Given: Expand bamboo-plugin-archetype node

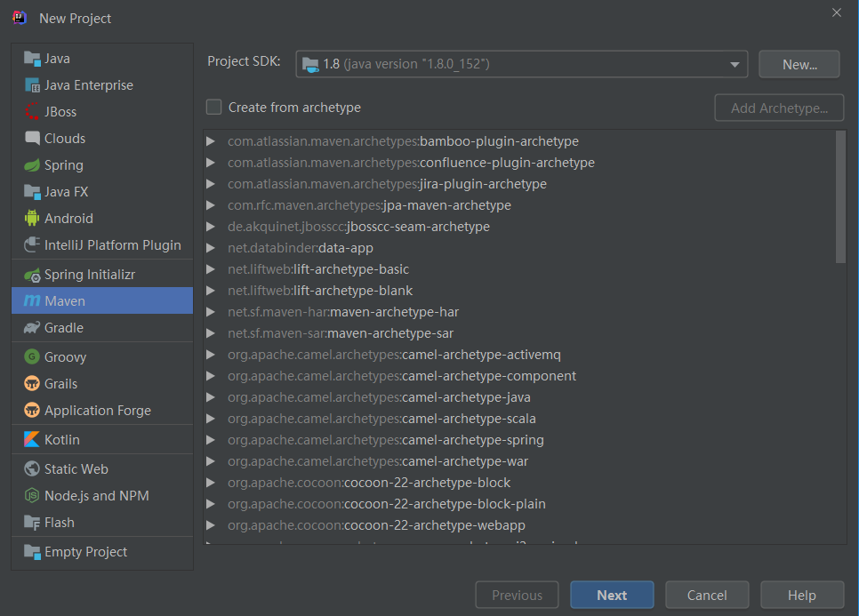Looking at the screenshot, I should (x=211, y=141).
